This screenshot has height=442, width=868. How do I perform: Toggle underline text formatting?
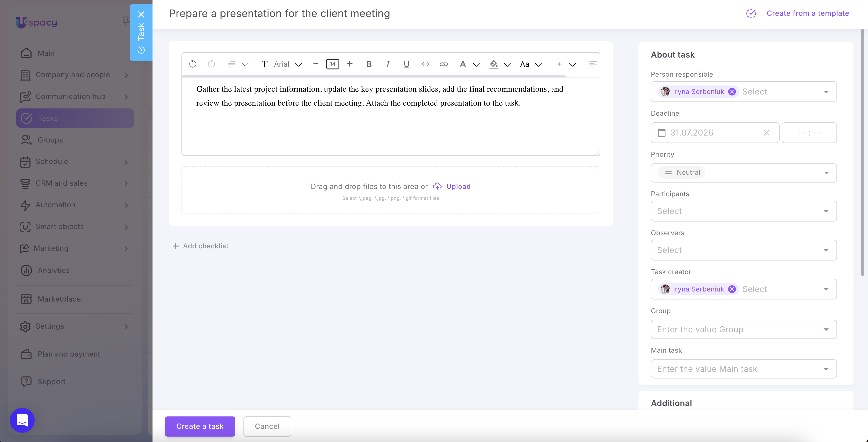pos(406,64)
